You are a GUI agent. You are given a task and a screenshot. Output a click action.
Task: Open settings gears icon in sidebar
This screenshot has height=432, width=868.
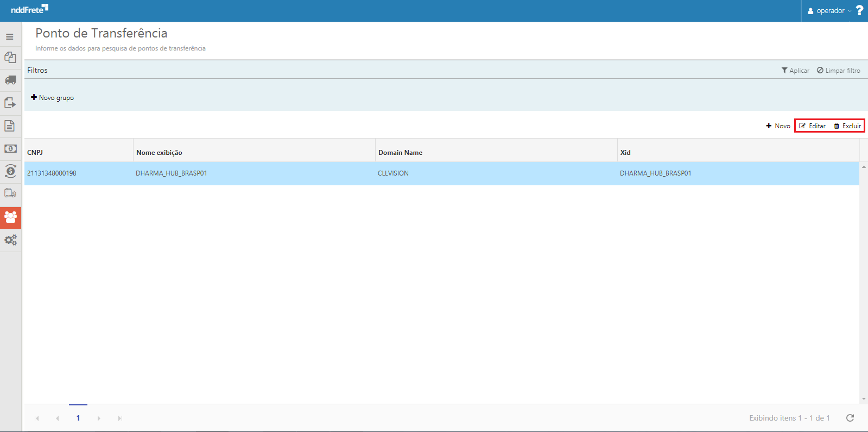[10, 240]
